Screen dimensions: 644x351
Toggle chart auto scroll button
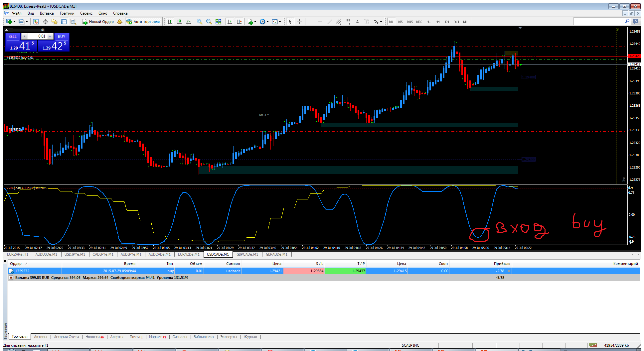(230, 22)
